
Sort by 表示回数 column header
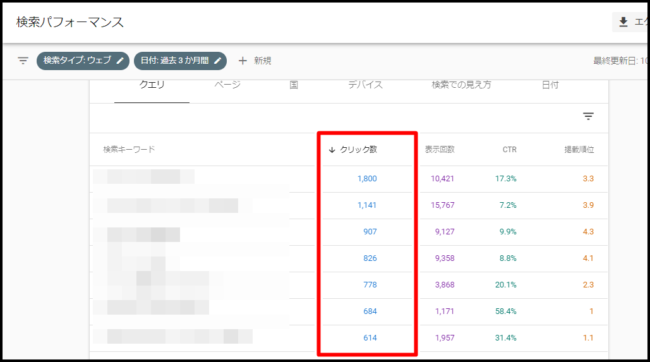[x=439, y=149]
